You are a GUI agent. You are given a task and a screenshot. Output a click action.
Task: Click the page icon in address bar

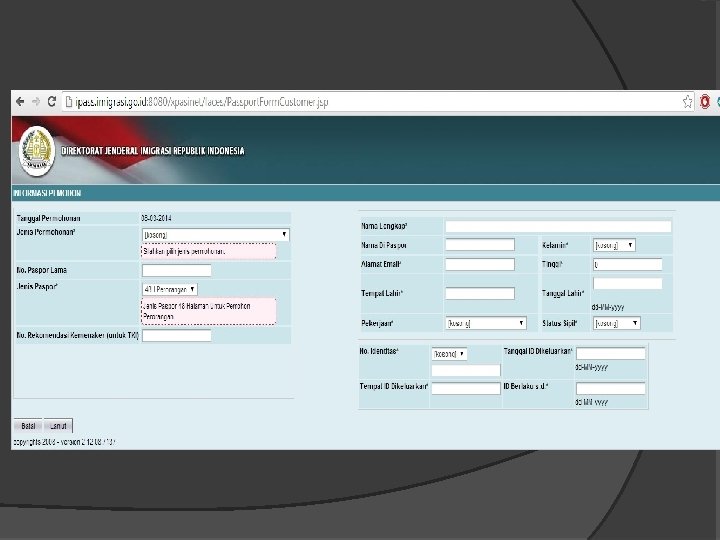tap(69, 101)
